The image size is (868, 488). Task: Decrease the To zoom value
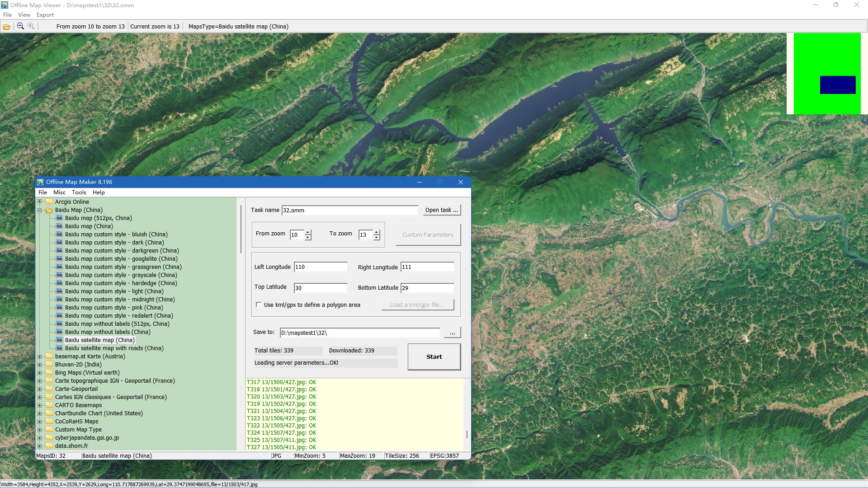(377, 238)
